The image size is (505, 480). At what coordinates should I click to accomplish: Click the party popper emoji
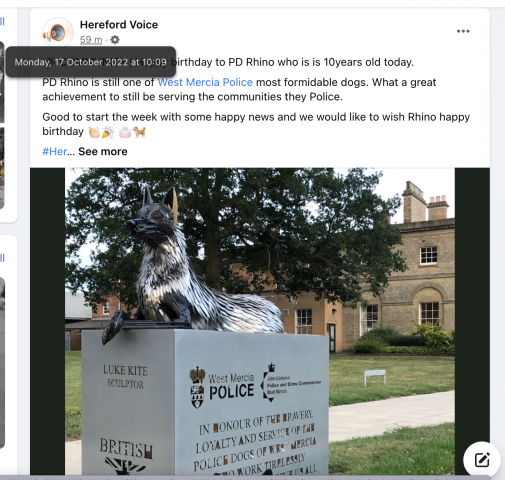click(x=108, y=132)
